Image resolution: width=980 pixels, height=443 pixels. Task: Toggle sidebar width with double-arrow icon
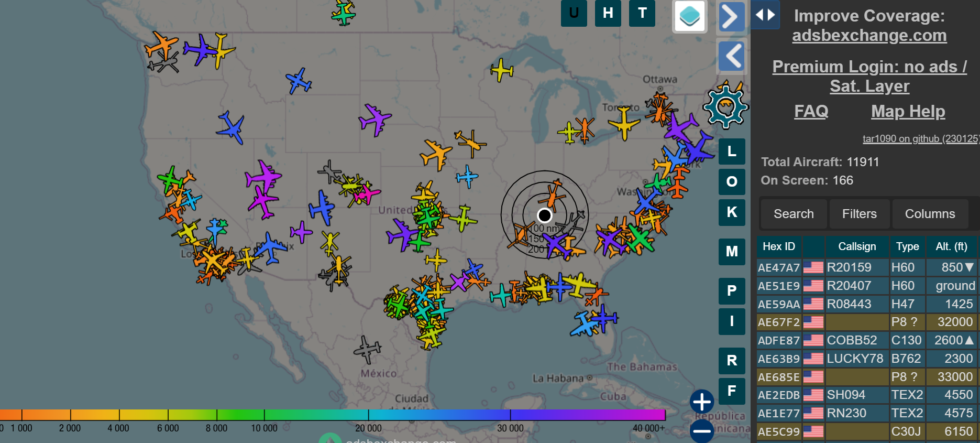[x=765, y=15]
